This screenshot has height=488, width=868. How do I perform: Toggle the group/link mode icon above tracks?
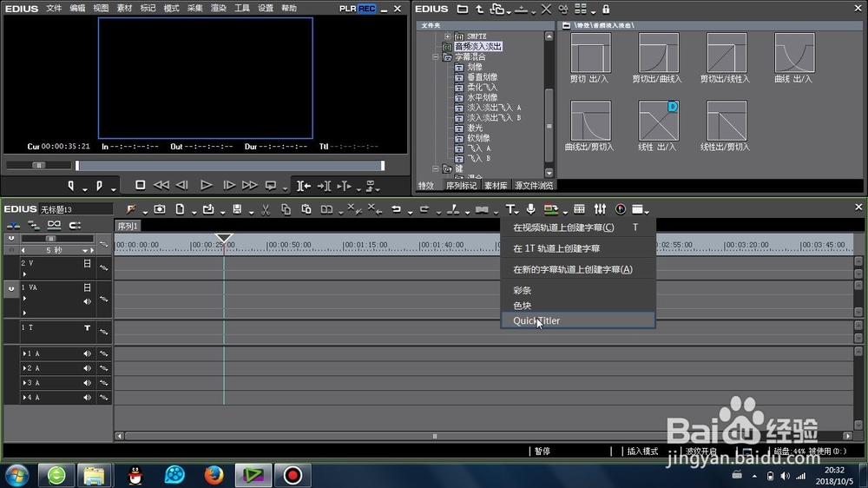point(54,225)
